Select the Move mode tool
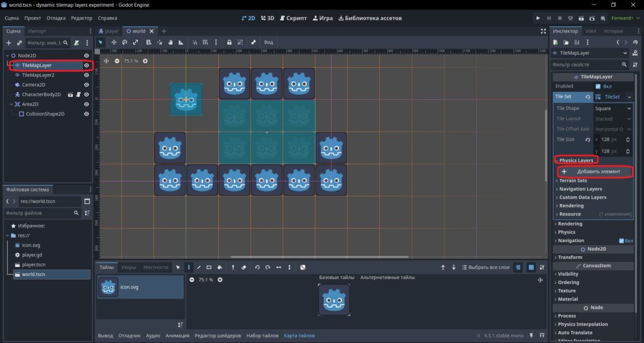Viewport: 644px width, 343px height. coord(114,42)
